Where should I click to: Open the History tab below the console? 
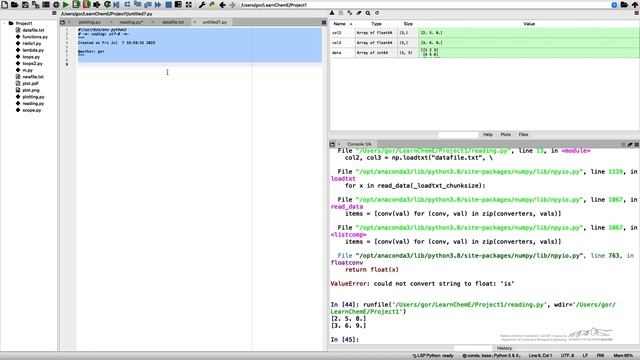pyautogui.click(x=504, y=348)
